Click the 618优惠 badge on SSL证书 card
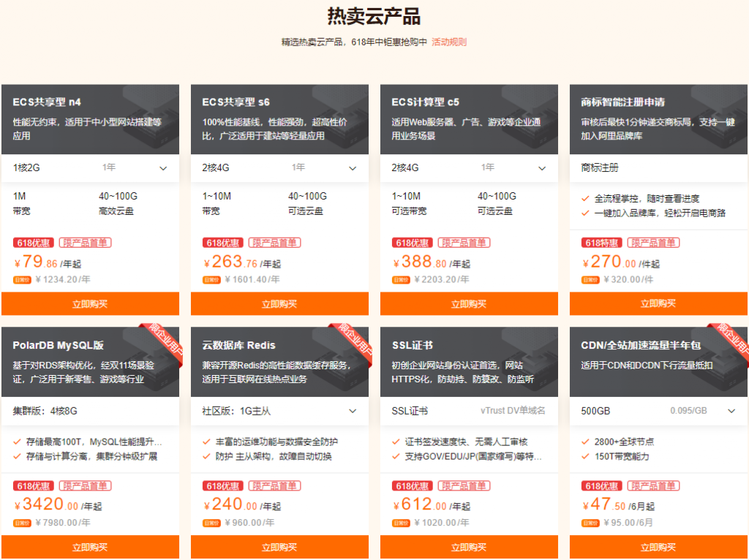The width and height of the screenshot is (749, 560). pos(413,485)
